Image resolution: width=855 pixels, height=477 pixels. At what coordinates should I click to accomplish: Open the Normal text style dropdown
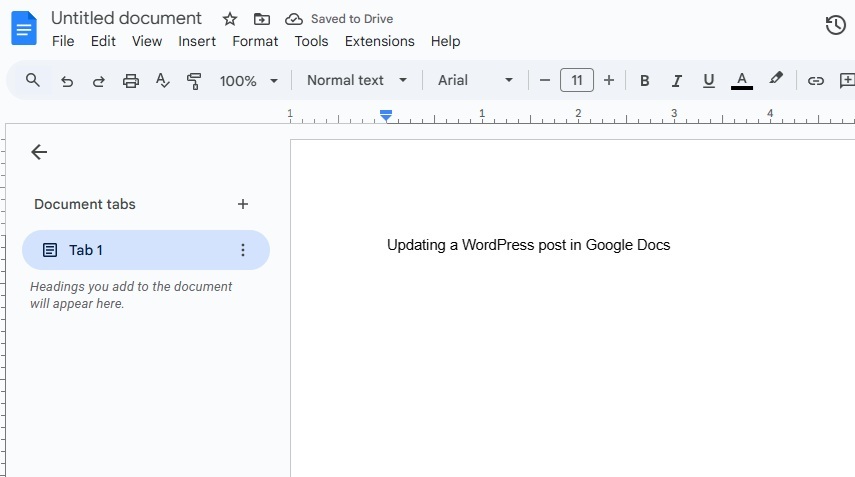[357, 80]
